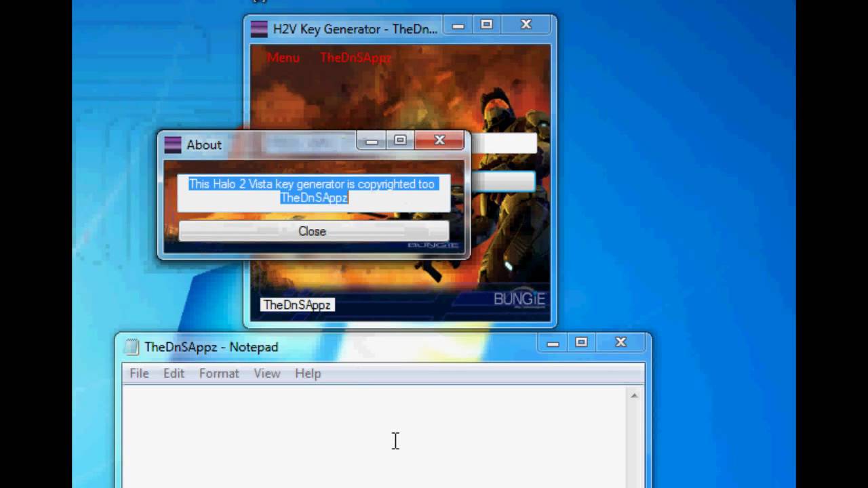Screen dimensions: 868x488
Task: Click TheDnSAppz label at bottom of key generator
Action: click(297, 305)
